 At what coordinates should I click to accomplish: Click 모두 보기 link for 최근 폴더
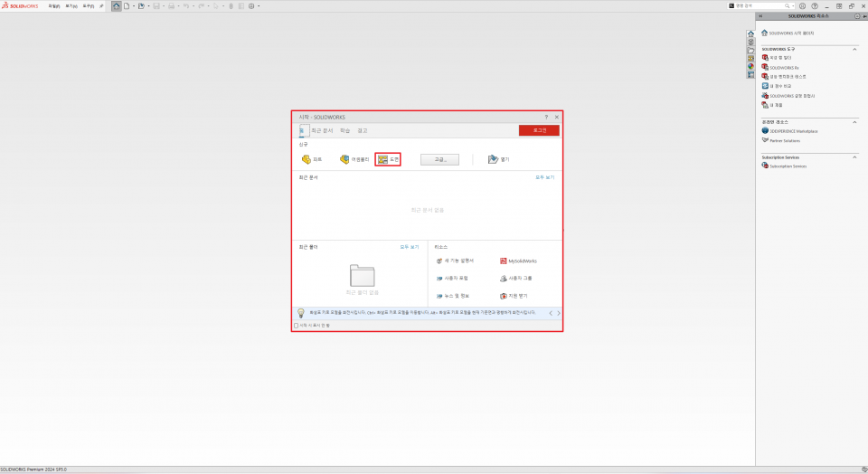[x=410, y=247]
